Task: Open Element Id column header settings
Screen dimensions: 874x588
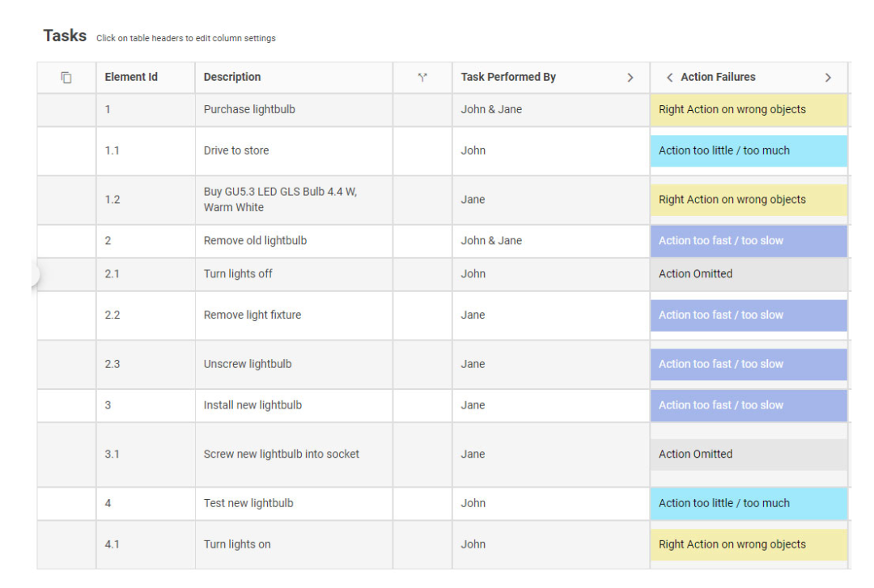Action: (131, 78)
